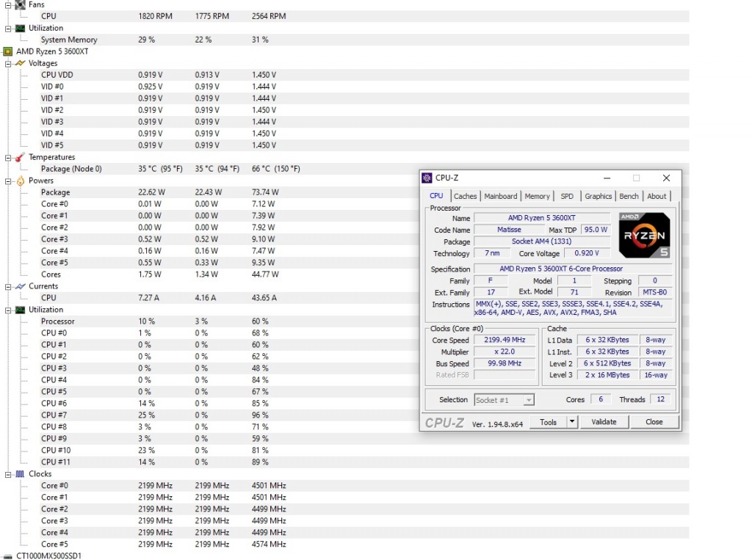Click the Validate button
Viewport: 752px width, 560px height.
pos(604,422)
